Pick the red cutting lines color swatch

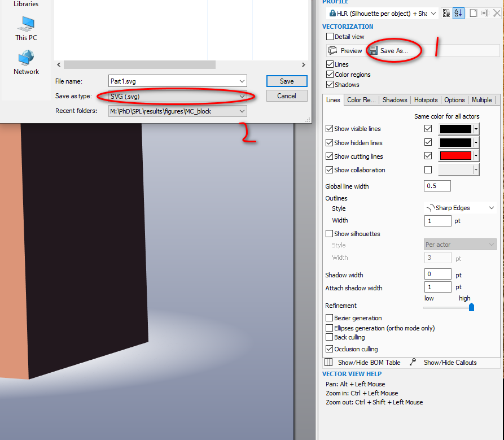tap(455, 156)
